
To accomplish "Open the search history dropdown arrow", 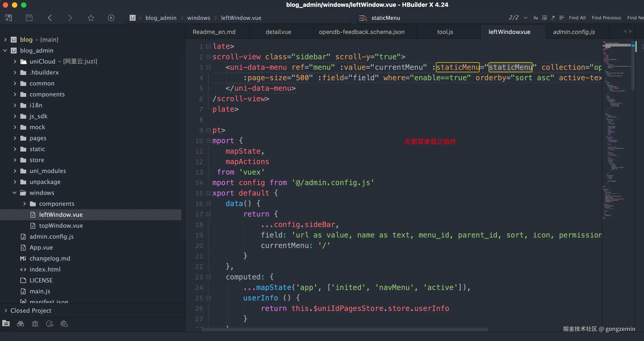I will click(x=525, y=18).
